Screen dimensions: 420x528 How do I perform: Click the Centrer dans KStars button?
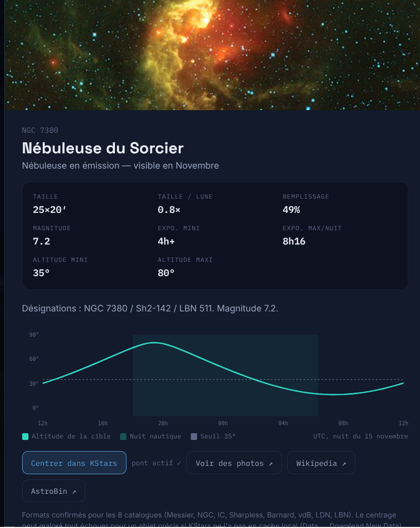pyautogui.click(x=74, y=463)
